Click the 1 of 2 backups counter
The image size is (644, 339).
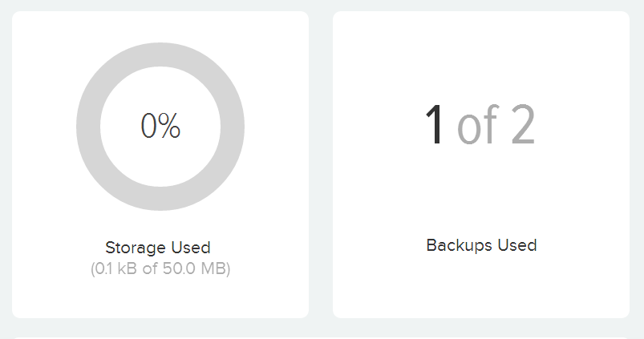(x=480, y=124)
